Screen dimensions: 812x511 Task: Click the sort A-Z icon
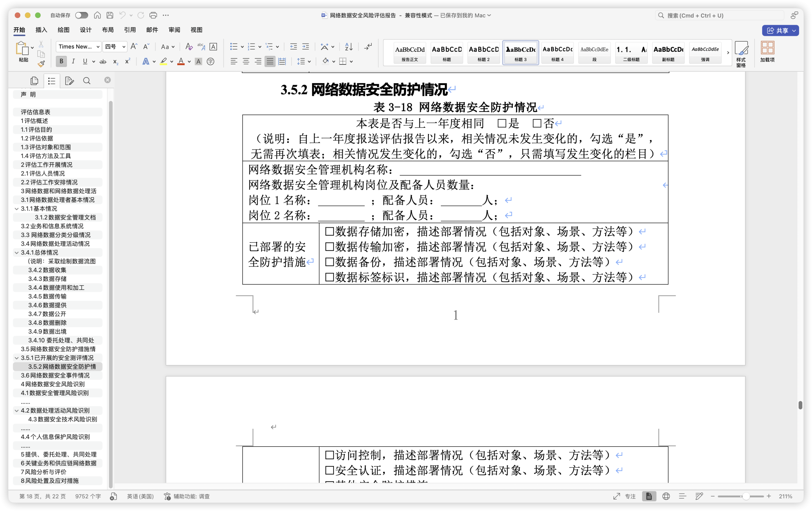click(x=349, y=47)
